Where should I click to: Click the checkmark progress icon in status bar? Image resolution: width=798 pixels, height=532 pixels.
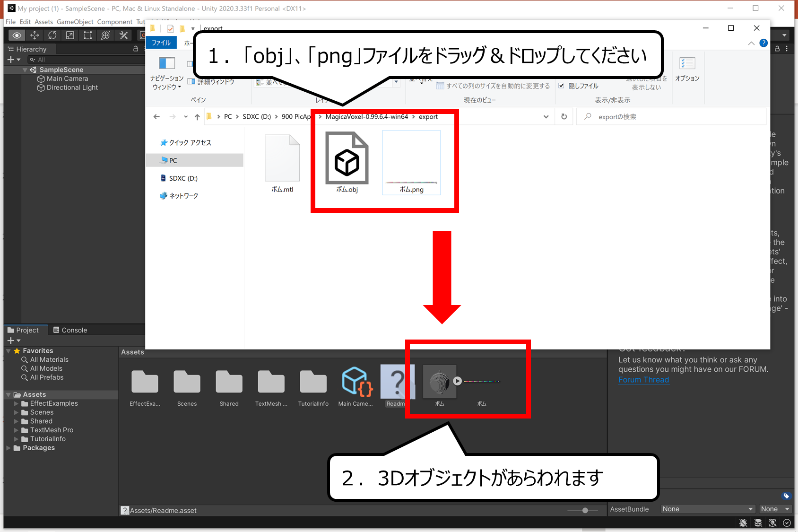point(787,523)
